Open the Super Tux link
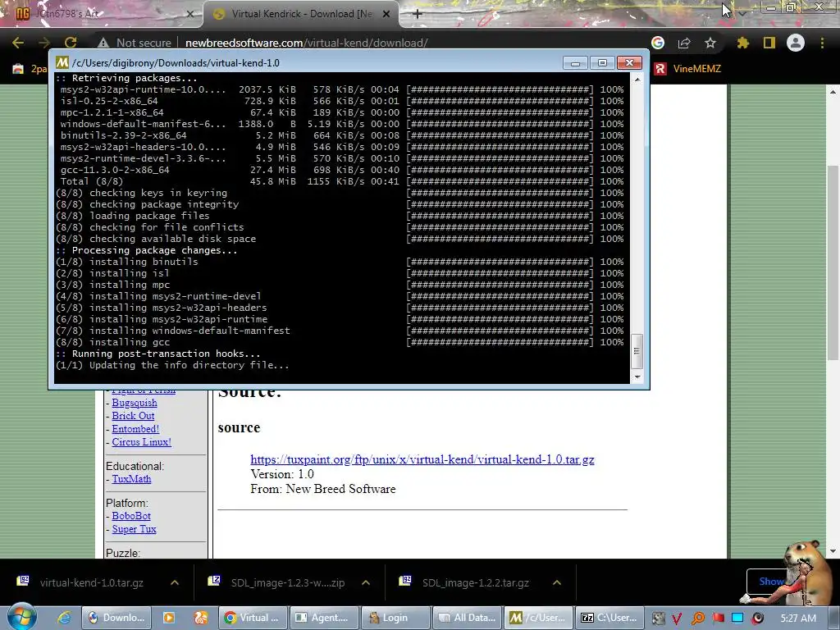840x630 pixels. (134, 529)
